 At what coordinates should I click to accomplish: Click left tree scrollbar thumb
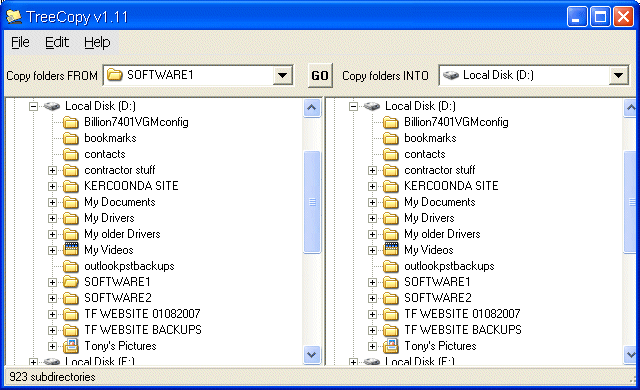(x=312, y=202)
